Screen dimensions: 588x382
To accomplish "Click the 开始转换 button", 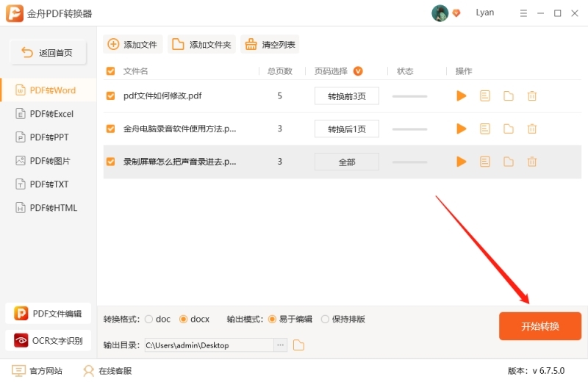I will point(540,326).
